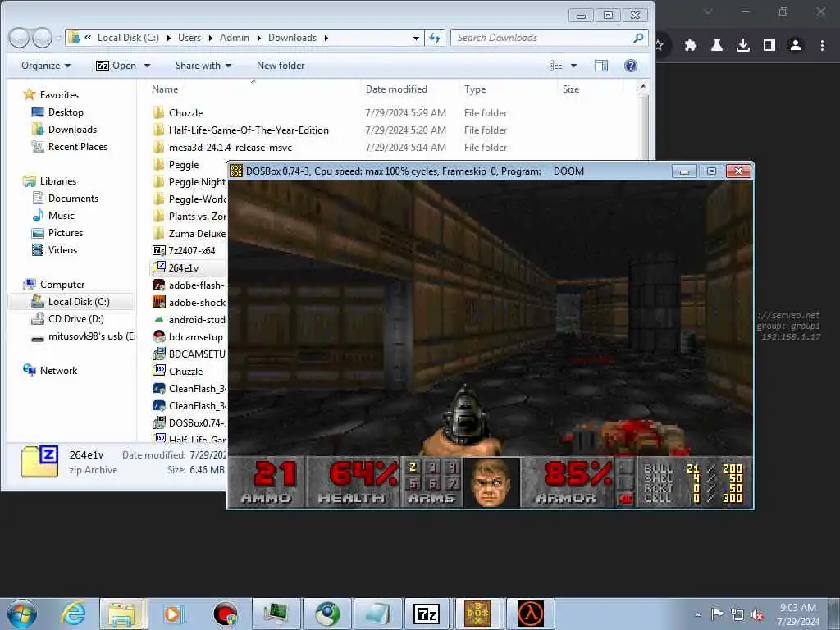The width and height of the screenshot is (840, 630).
Task: Open Chrome downloads tray icon
Action: point(743,46)
